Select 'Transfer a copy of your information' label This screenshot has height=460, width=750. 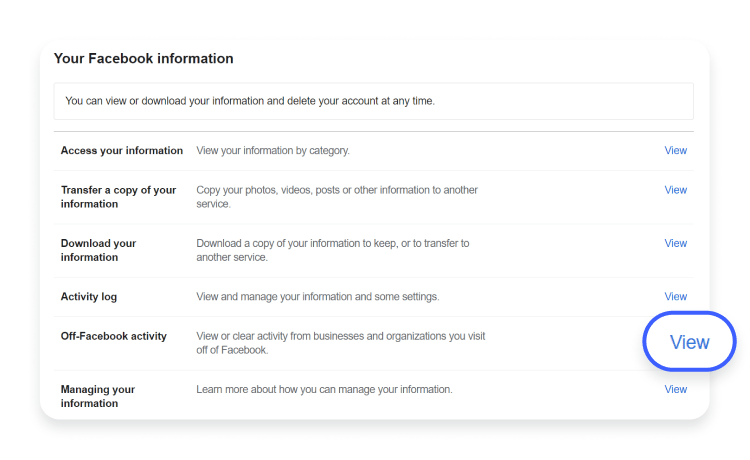(118, 197)
